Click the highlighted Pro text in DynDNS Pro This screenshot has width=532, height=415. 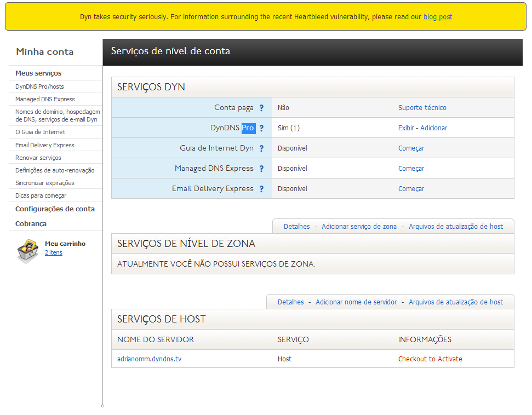tap(248, 128)
